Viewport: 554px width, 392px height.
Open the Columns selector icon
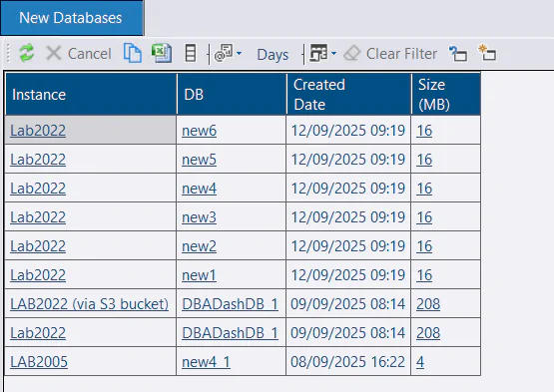pyautogui.click(x=191, y=54)
